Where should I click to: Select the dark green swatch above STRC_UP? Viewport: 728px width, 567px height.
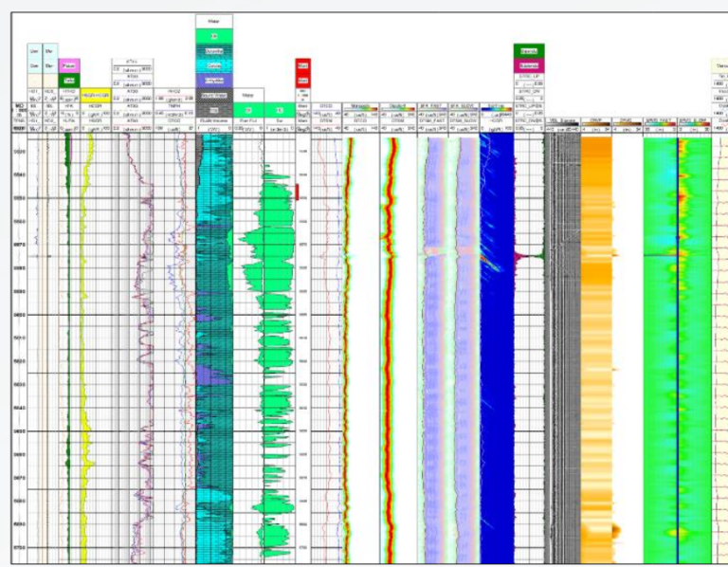coord(528,50)
